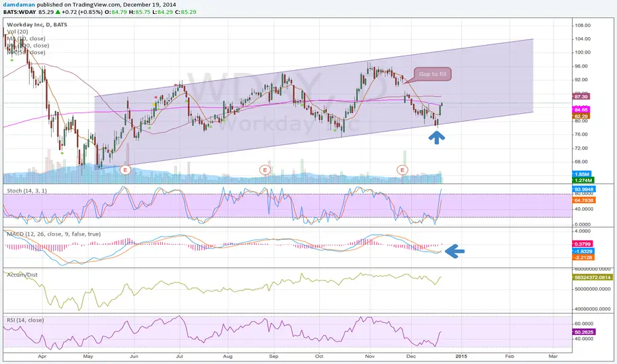
Task: Open the damdaman author link
Action: 19,5
